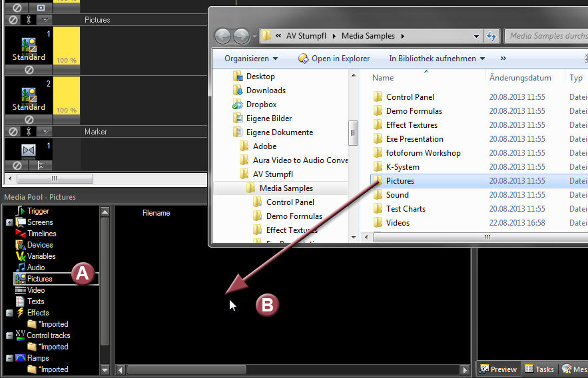Show more toolbar commands chevron
Viewport: 588px width, 378px height.
point(503,58)
